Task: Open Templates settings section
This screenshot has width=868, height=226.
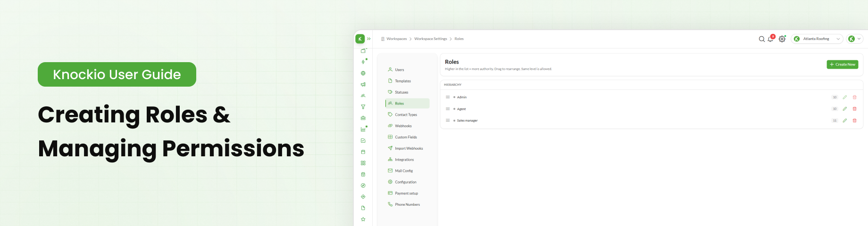Action: (407, 81)
